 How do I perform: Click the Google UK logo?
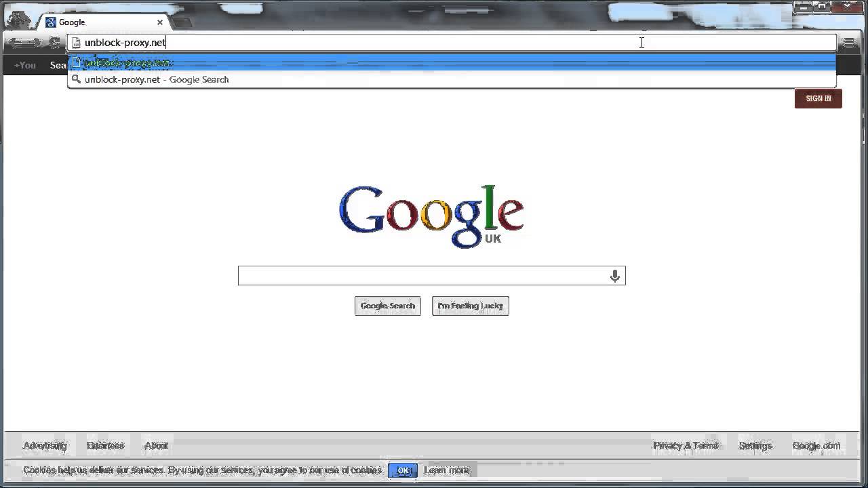[x=431, y=216]
